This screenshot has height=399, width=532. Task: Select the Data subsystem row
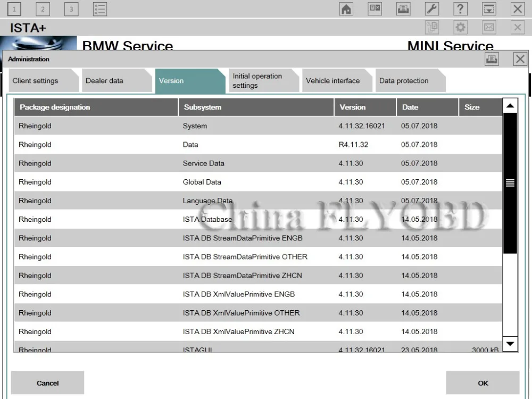(x=258, y=145)
